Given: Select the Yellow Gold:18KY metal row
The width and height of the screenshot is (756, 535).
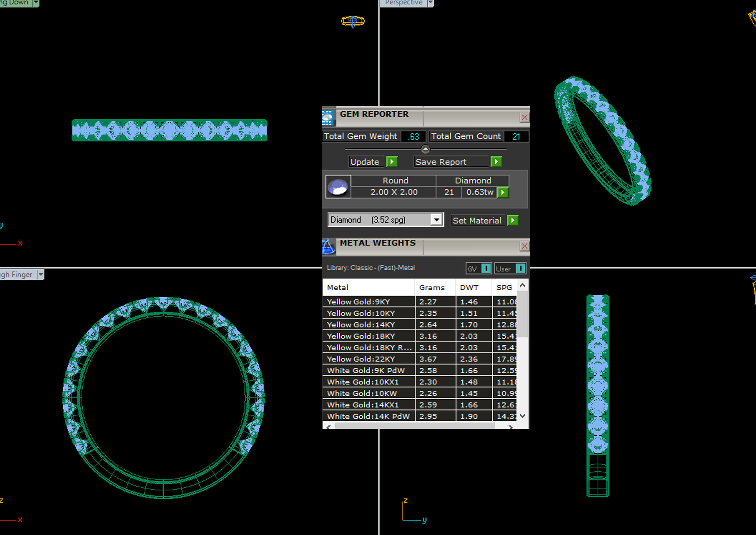Looking at the screenshot, I should coord(361,336).
